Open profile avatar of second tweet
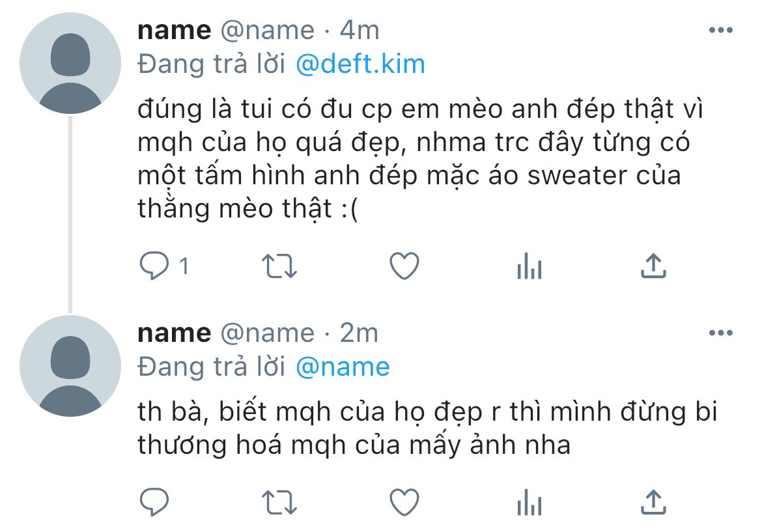762x532 pixels. pyautogui.click(x=70, y=366)
